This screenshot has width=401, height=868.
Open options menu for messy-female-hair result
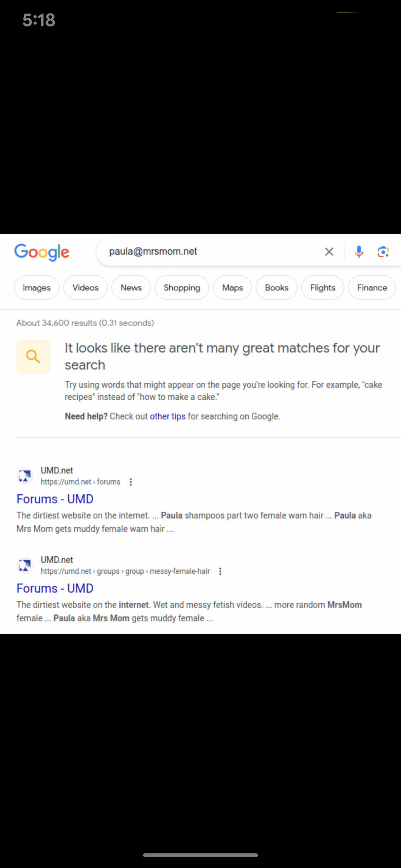220,571
